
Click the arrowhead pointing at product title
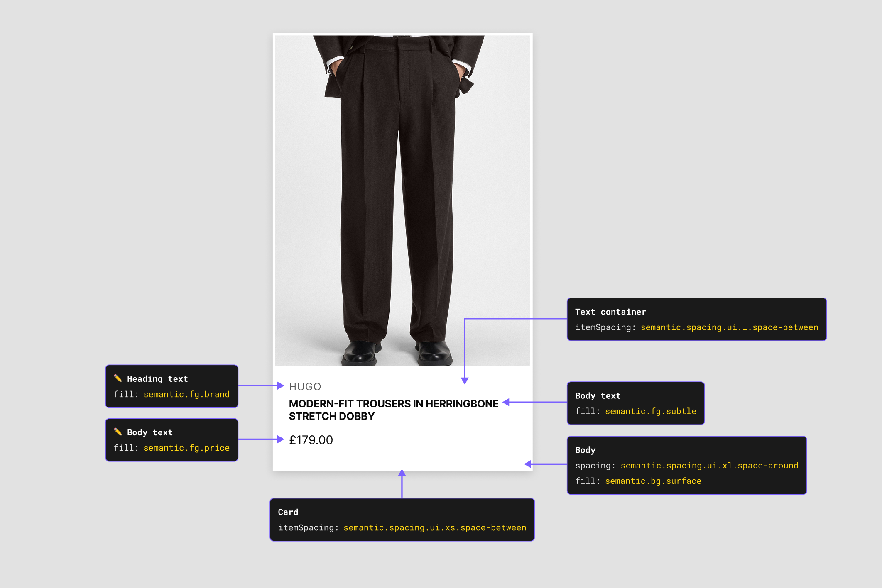506,402
